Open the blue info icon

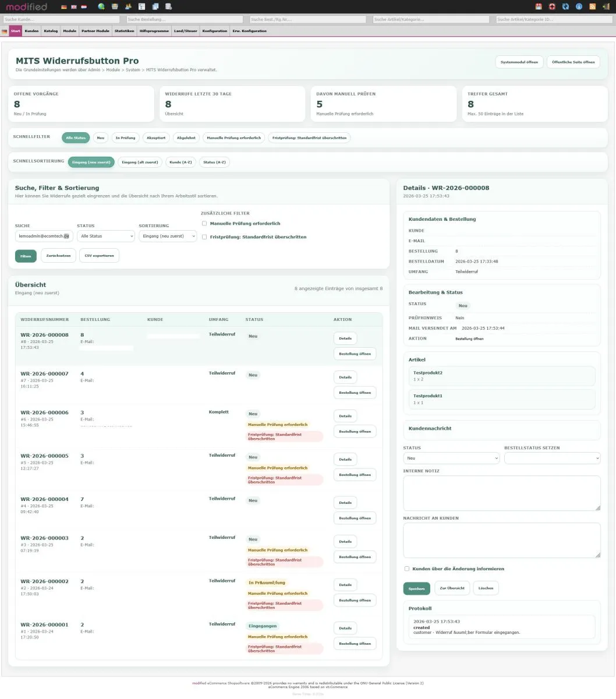579,7
